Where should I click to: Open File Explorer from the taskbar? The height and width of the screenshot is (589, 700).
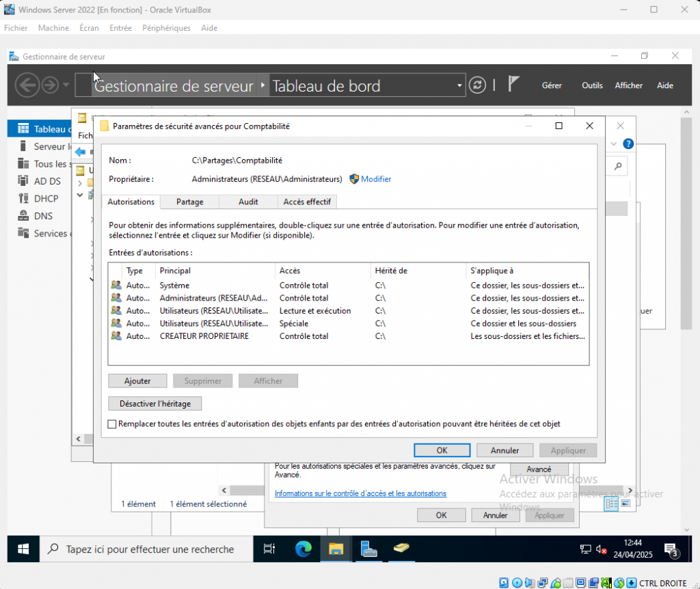point(336,549)
